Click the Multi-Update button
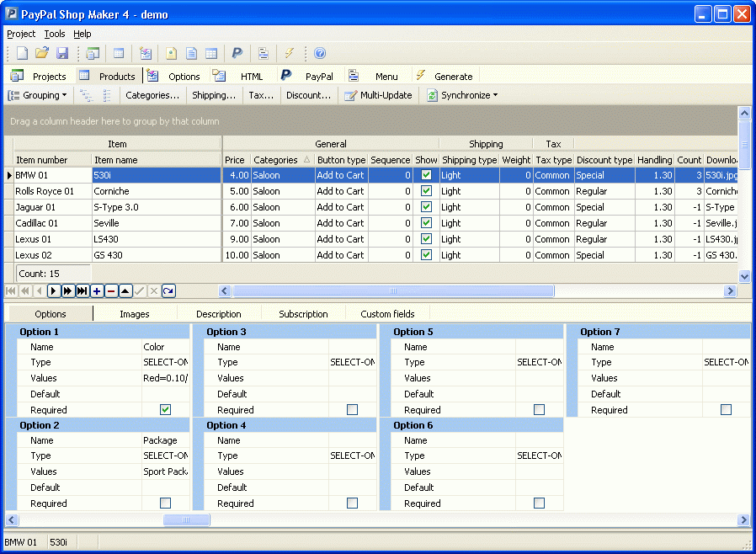Screen dimensions: 756x554 point(379,95)
